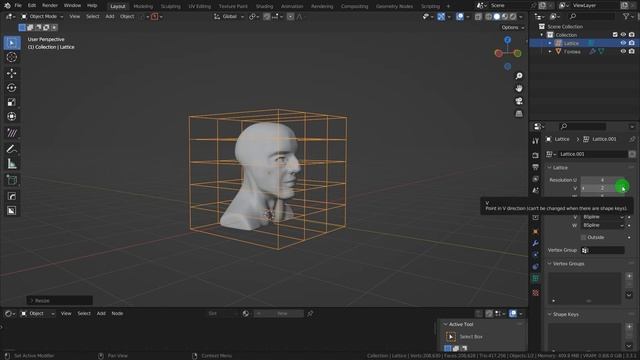Open interpolation V BSpline dropdown
Screen dimensions: 640x360
[x=603, y=217]
